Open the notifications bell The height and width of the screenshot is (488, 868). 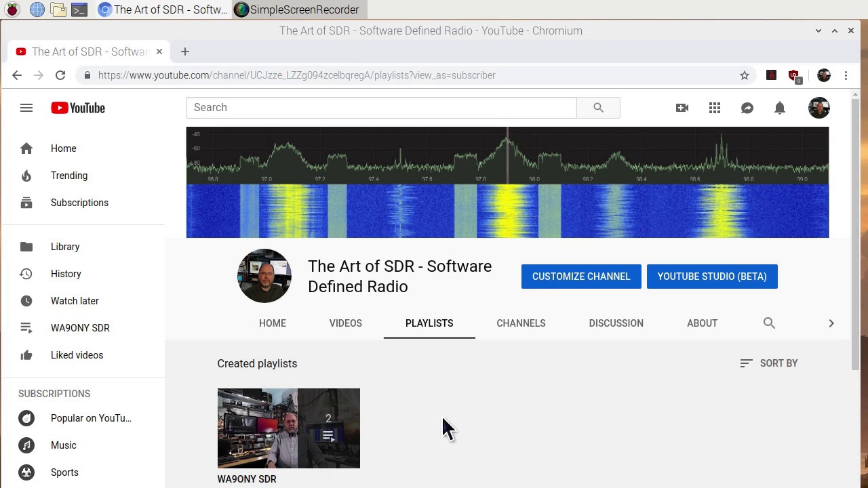pos(780,108)
